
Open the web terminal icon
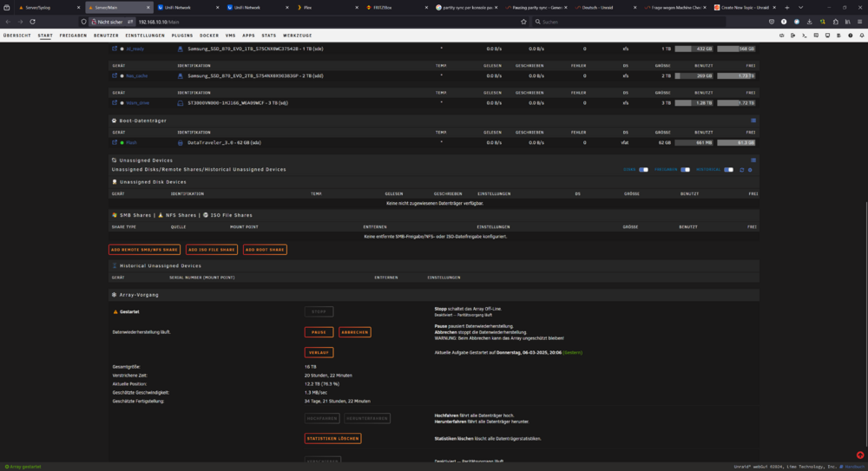coord(805,36)
